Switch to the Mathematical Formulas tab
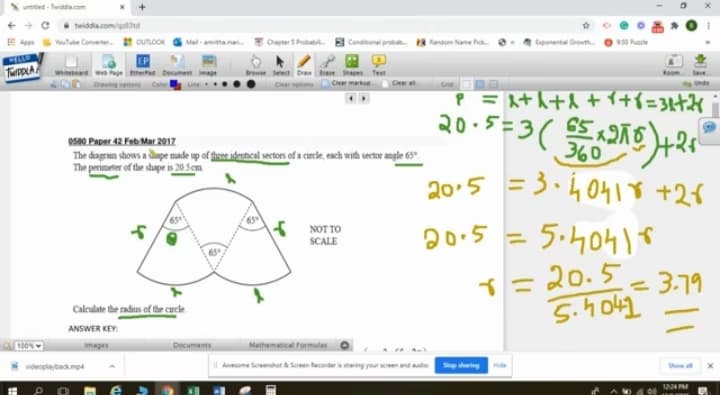This screenshot has height=395, width=720. click(x=288, y=345)
